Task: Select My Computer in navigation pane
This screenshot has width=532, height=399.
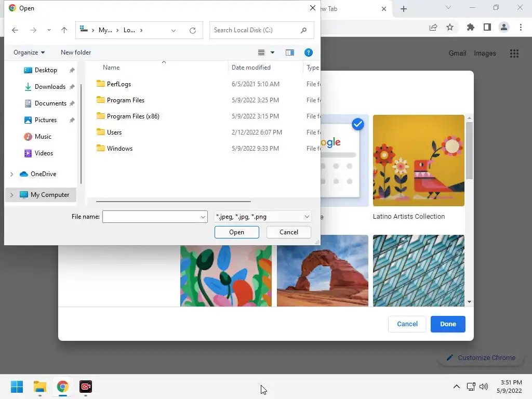Action: coord(49,195)
